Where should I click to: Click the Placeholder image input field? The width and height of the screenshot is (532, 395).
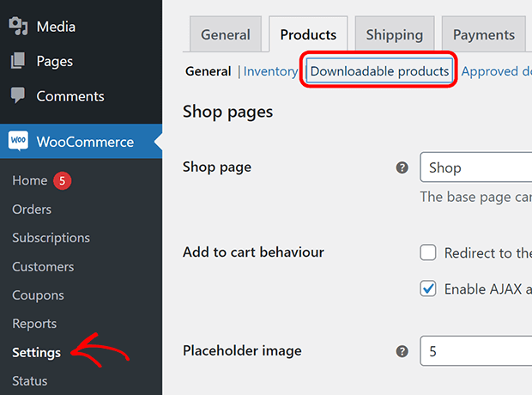475,351
